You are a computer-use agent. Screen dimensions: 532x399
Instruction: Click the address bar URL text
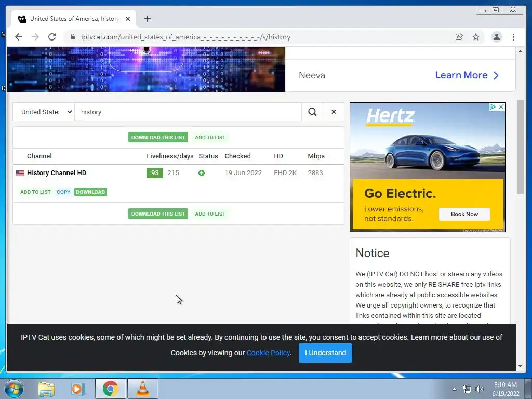click(185, 37)
